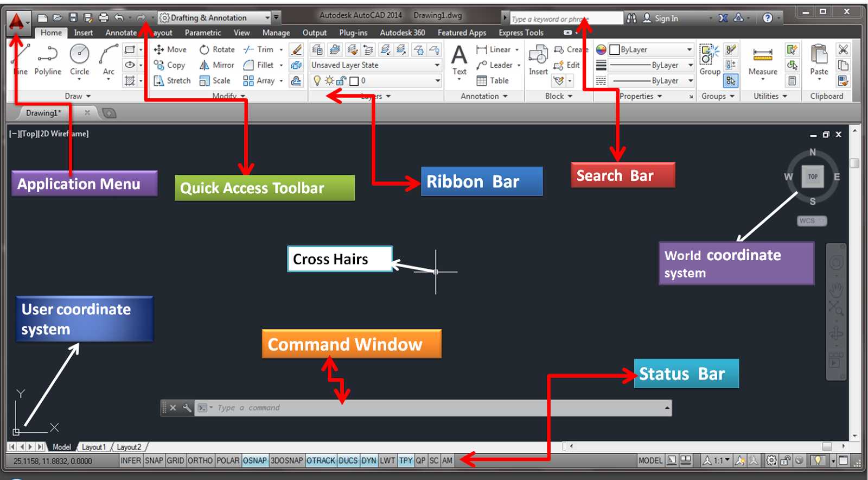Select the Circle draw tool

coord(80,60)
